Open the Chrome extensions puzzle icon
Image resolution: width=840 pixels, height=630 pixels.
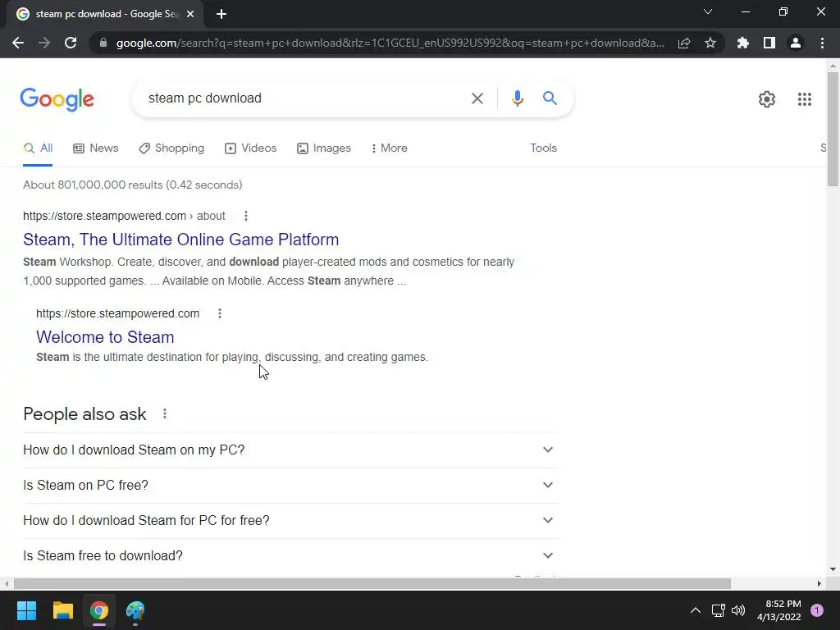(x=743, y=43)
